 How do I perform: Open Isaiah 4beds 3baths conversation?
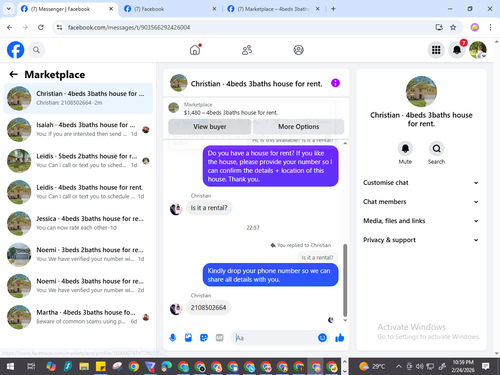(78, 130)
